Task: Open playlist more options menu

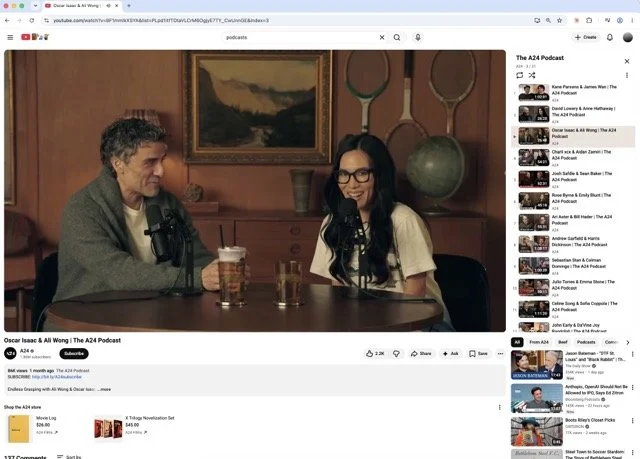Action: [627, 75]
